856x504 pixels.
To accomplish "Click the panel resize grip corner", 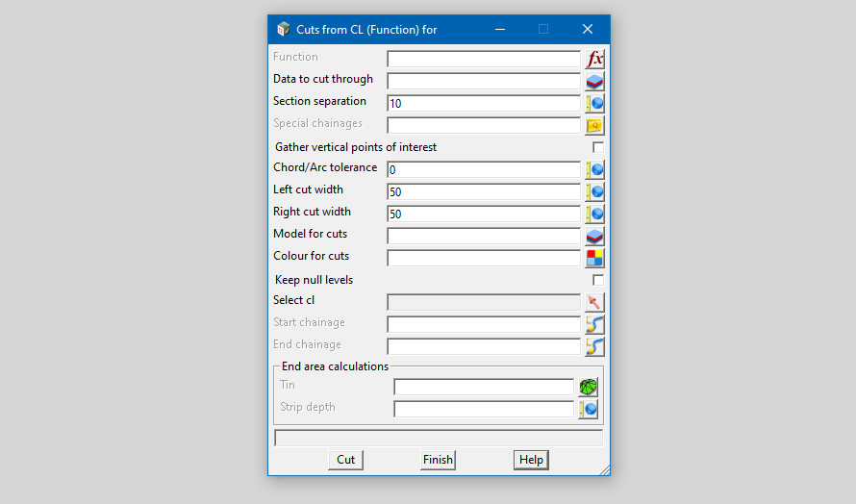I will [x=605, y=470].
